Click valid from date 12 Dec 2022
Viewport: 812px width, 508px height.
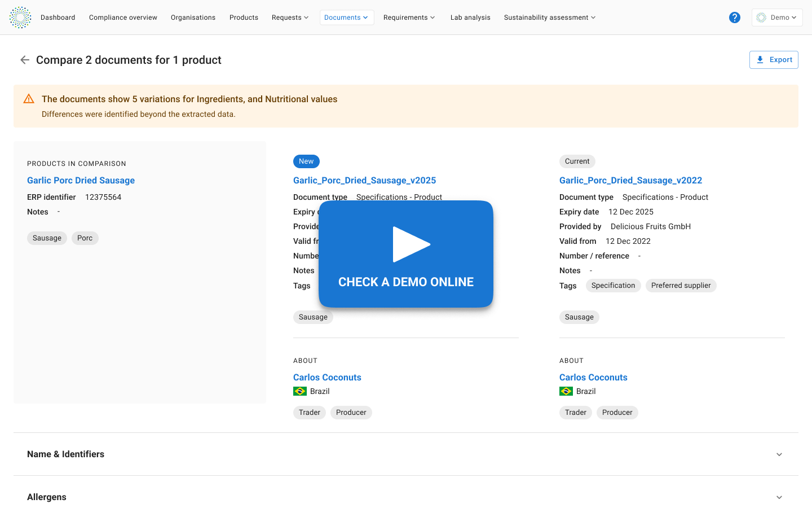(x=628, y=241)
